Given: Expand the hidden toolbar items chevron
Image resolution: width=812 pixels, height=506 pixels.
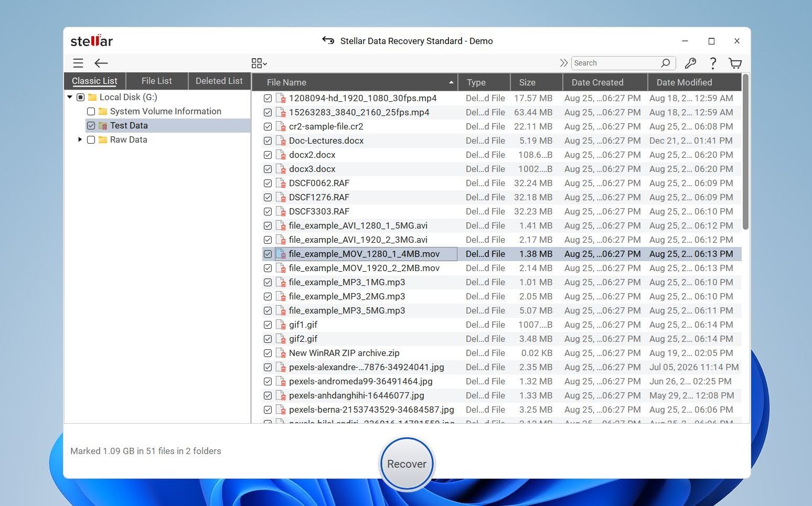Looking at the screenshot, I should pos(564,63).
